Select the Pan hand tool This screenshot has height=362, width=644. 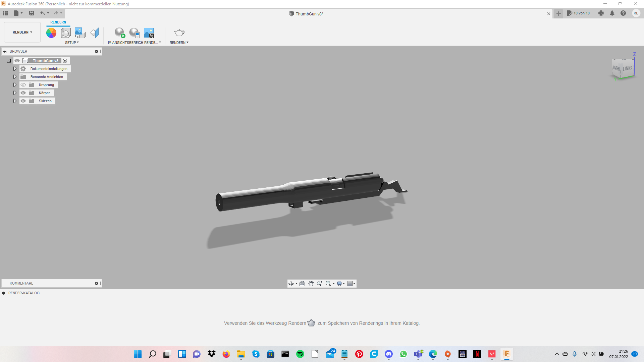click(311, 284)
